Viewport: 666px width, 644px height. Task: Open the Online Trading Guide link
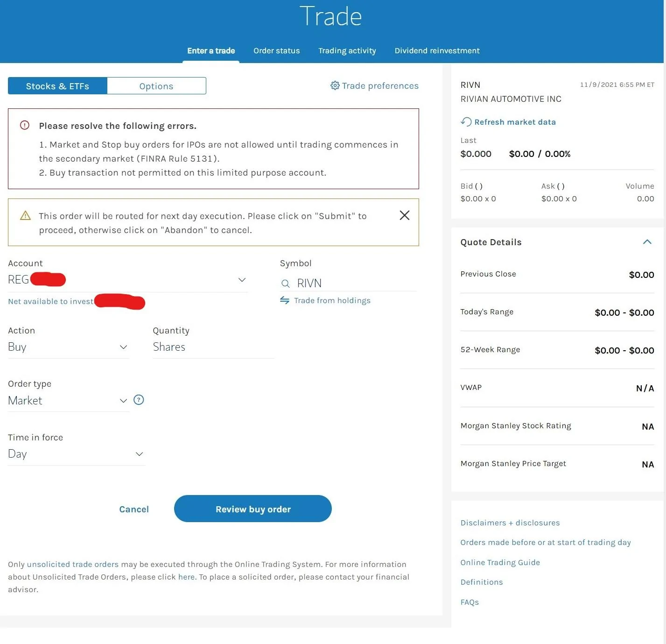point(500,562)
